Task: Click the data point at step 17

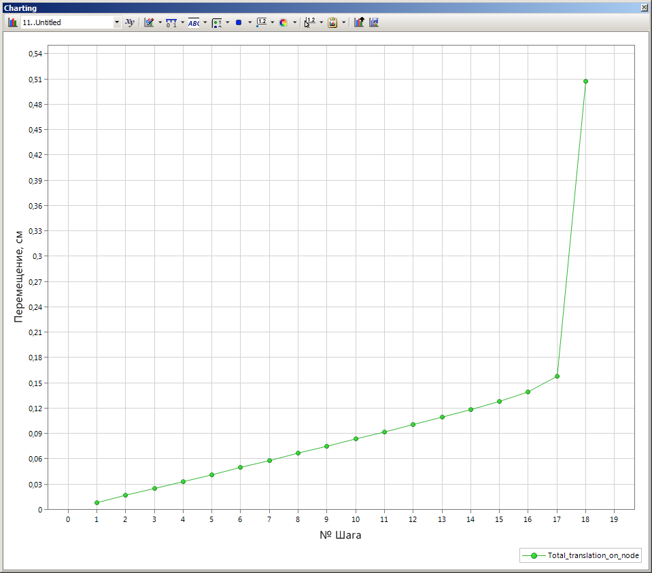Action: coord(557,376)
